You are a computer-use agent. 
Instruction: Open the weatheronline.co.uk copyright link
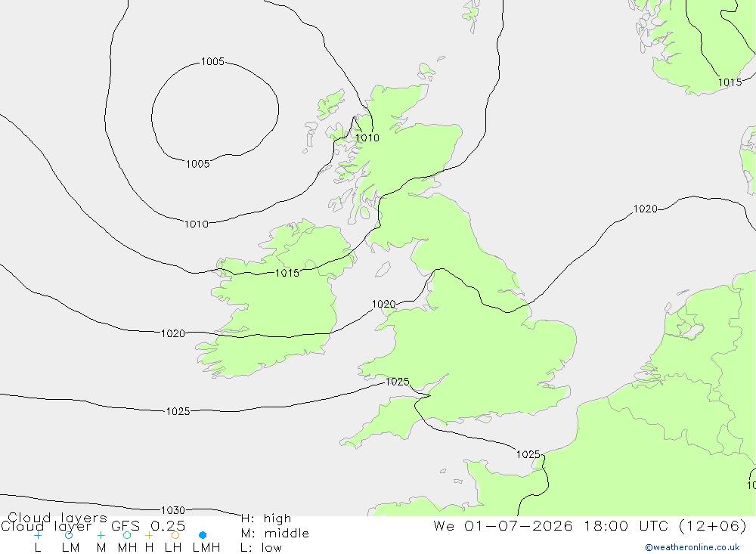[692, 547]
